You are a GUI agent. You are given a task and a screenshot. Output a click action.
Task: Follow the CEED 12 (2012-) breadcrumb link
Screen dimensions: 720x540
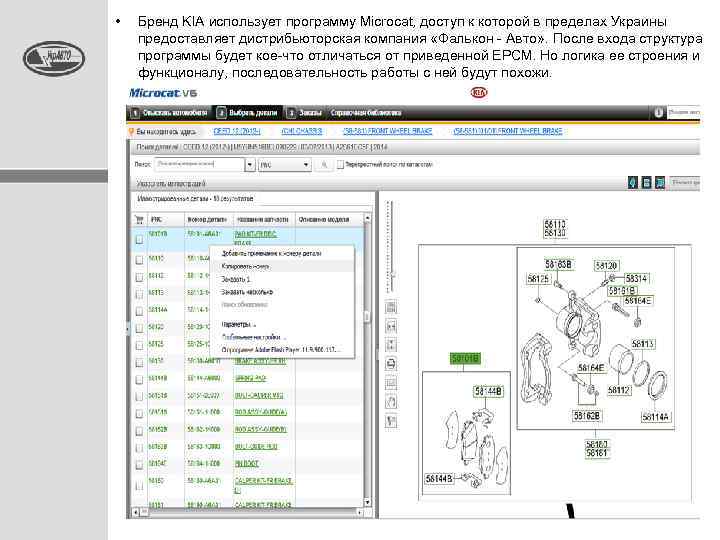click(237, 131)
